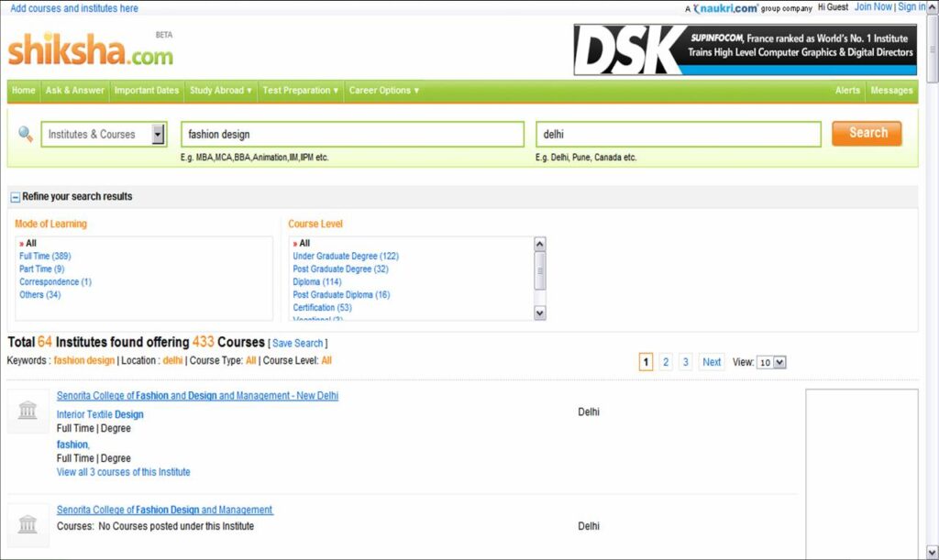Filter by Correspondence (1)
939x560 pixels.
(x=55, y=281)
